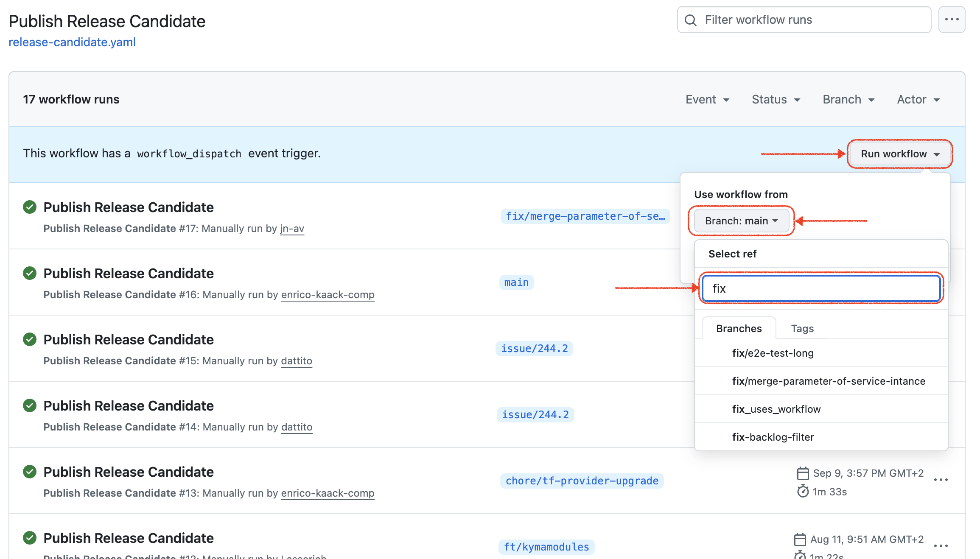
Task: Open the kebab menu for run #13
Action: coord(941,479)
